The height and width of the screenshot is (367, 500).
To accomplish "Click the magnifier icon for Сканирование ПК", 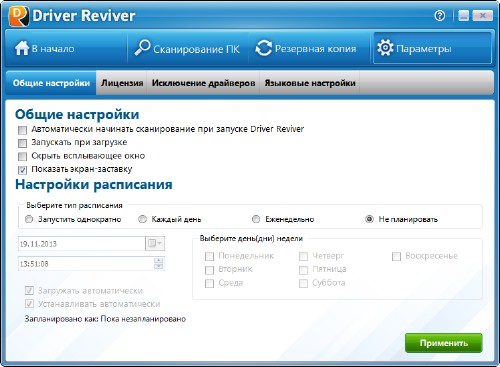I will click(x=142, y=48).
